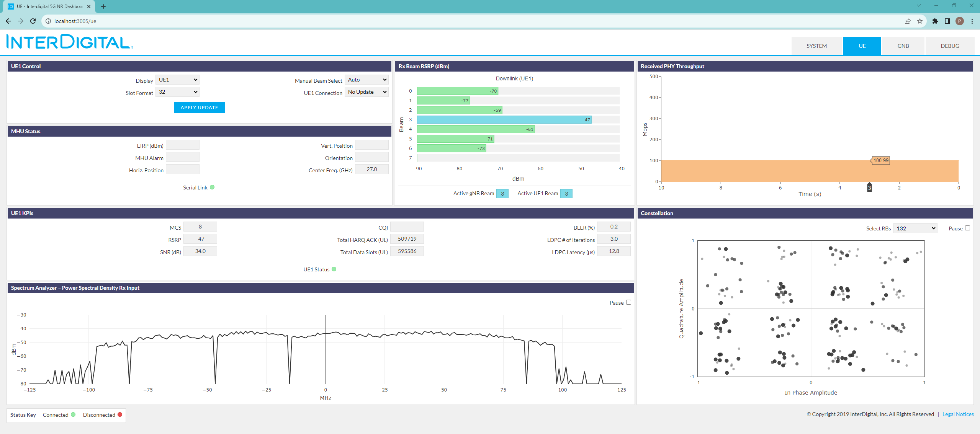Open Manual Beam Select dropdown
This screenshot has width=980, height=434.
point(366,80)
